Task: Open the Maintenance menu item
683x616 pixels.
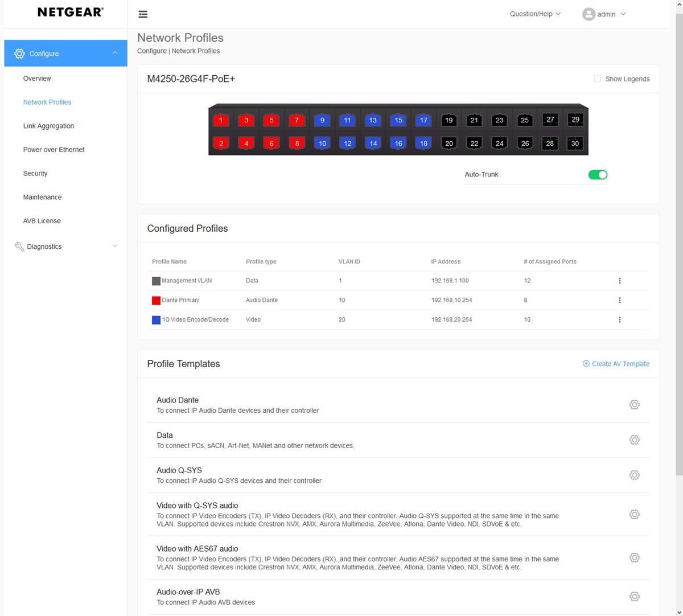Action: (x=42, y=198)
